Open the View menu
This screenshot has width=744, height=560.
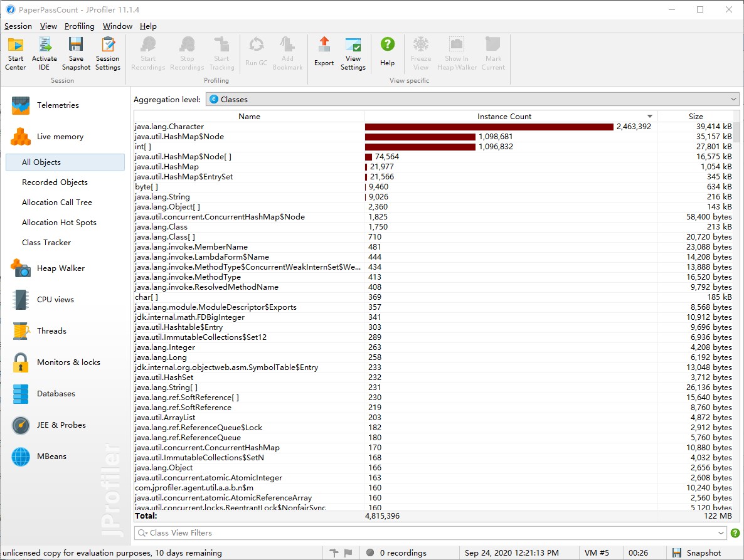click(48, 26)
